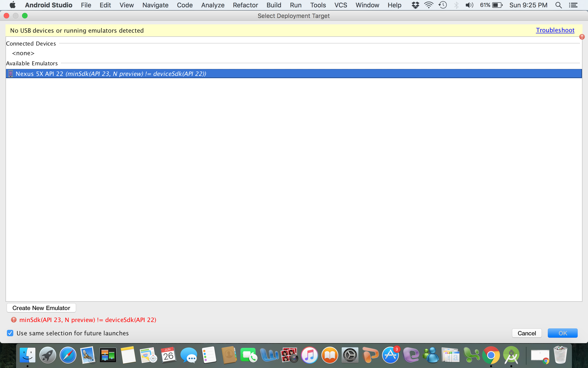588x368 pixels.
Task: Open the Android Studio application menu
Action: click(49, 5)
